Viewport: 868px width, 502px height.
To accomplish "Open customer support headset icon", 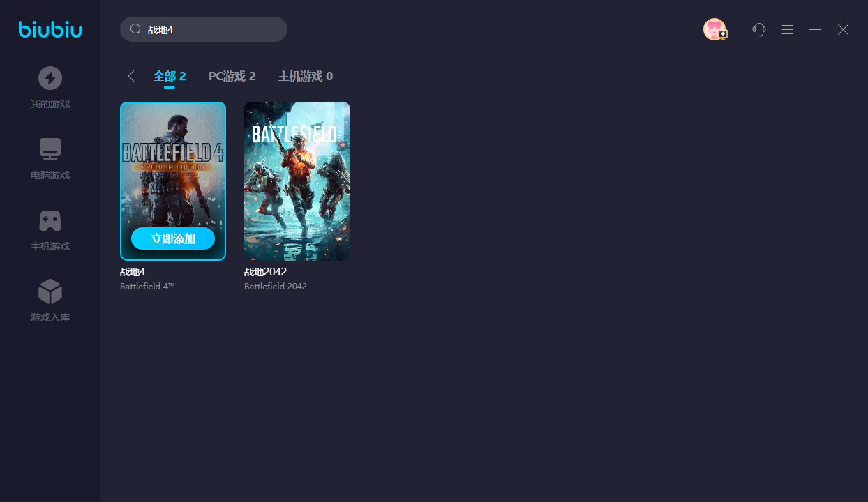I will 759,29.
